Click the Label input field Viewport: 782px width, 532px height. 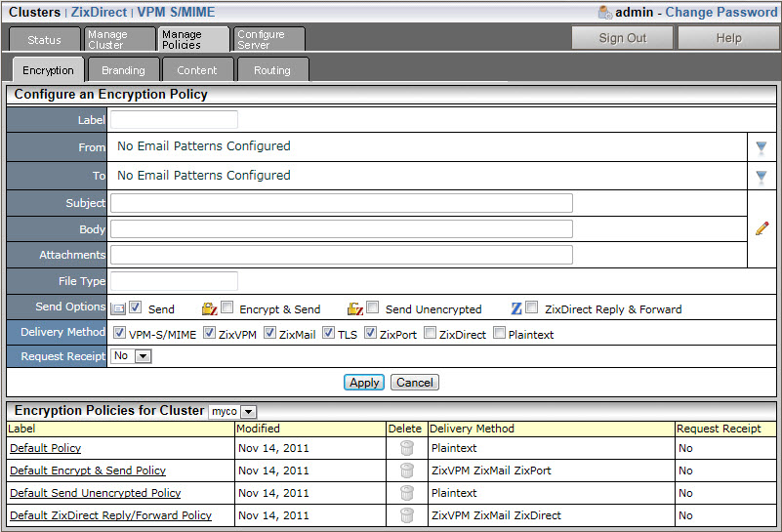tap(174, 120)
